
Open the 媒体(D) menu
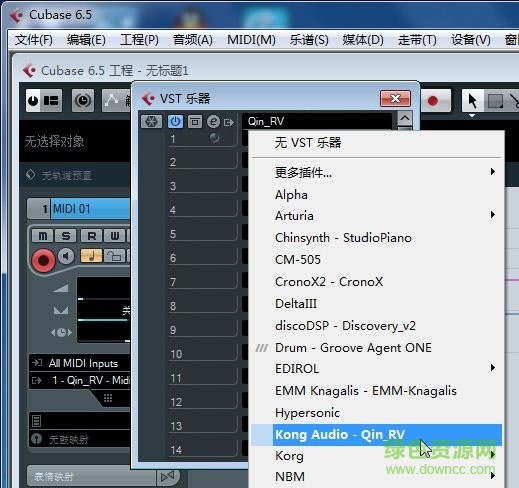[x=363, y=40]
